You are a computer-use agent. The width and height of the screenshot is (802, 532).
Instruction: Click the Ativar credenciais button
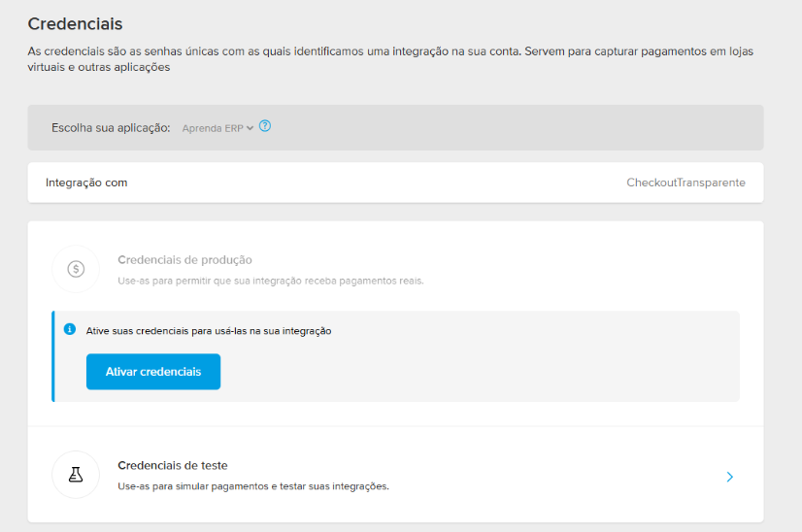(153, 372)
